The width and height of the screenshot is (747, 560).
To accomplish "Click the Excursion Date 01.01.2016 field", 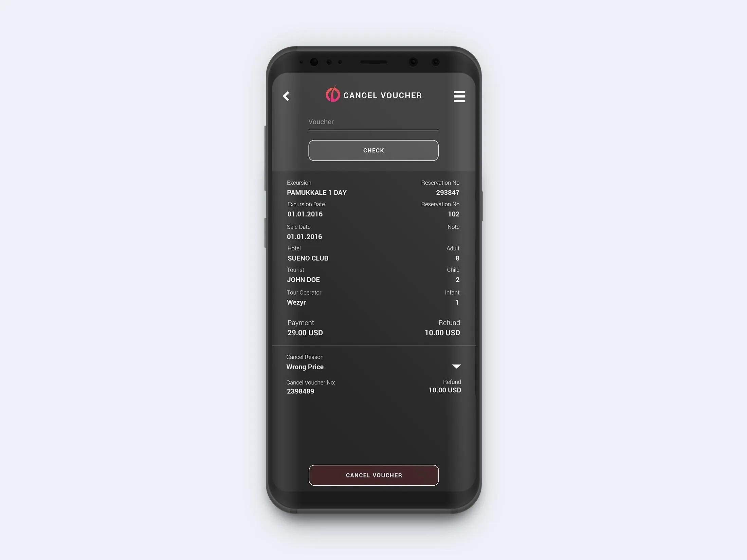I will [x=304, y=213].
